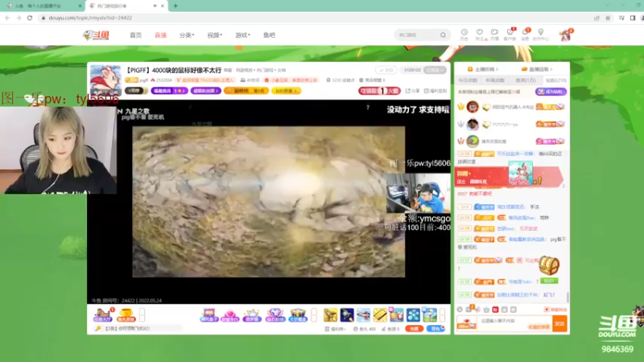This screenshot has width=644, height=362.
Task: Open the orange ranking badge 第1名
Action: tap(246, 91)
